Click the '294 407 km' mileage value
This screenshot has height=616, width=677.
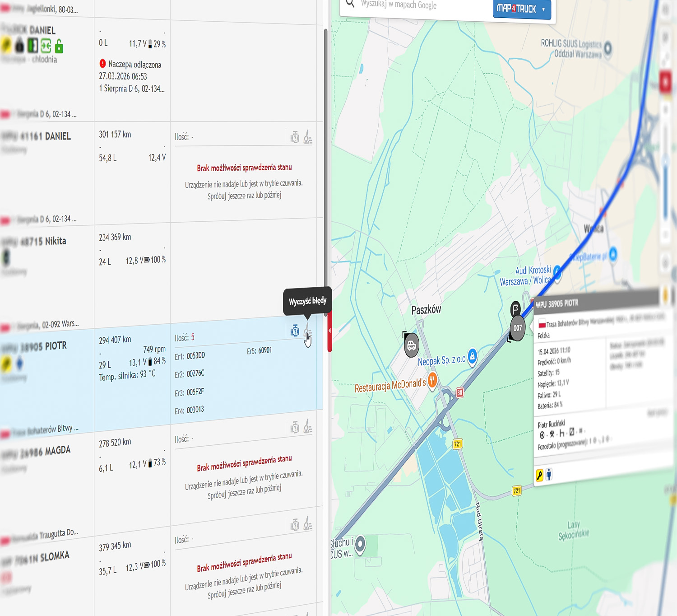115,340
